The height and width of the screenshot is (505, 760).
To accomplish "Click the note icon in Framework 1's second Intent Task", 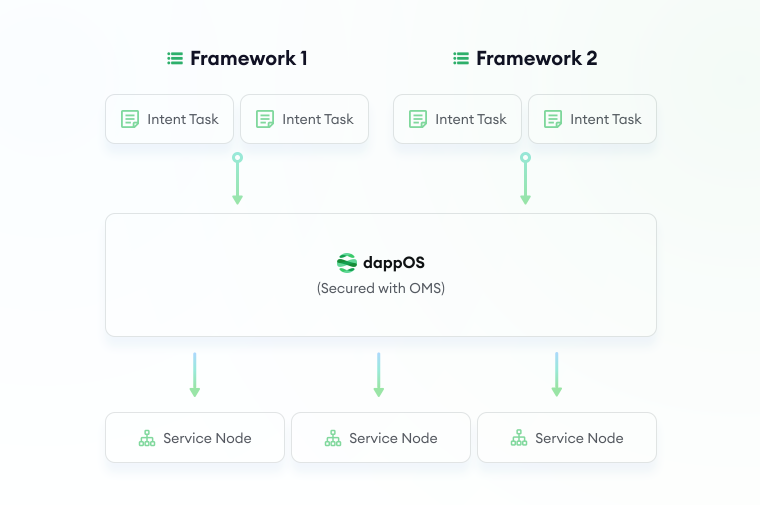I will [x=265, y=119].
